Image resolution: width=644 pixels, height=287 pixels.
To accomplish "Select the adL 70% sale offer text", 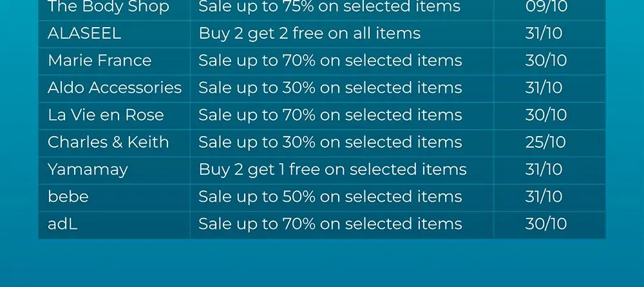I will [330, 224].
